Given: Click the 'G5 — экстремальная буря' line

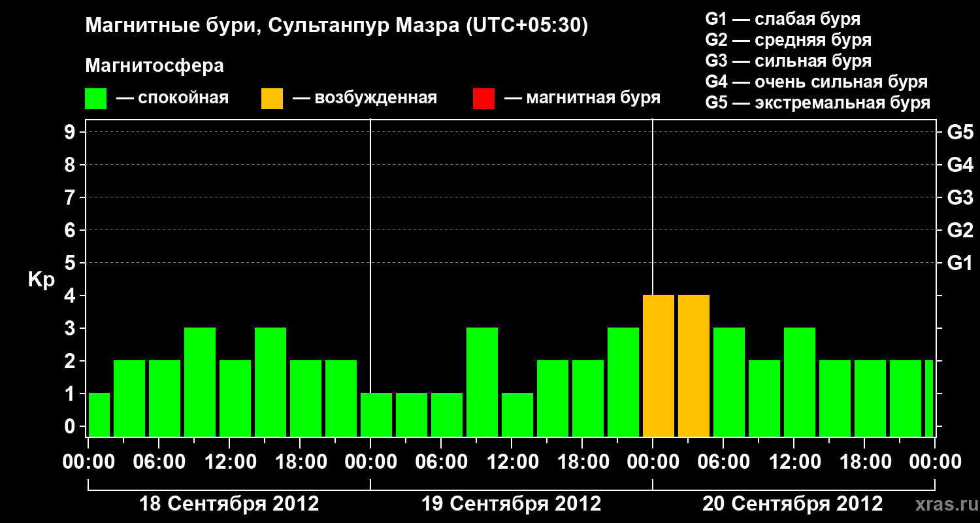Looking at the screenshot, I should (x=817, y=103).
